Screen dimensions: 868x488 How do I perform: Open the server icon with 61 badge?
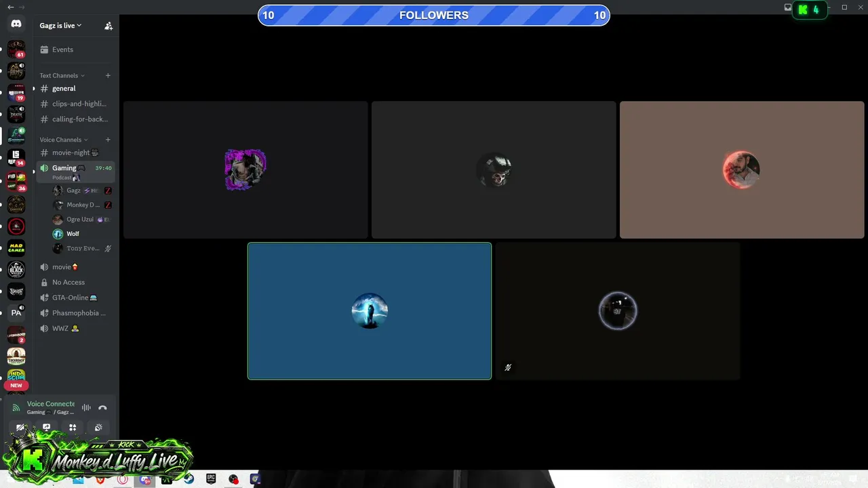coord(16,49)
